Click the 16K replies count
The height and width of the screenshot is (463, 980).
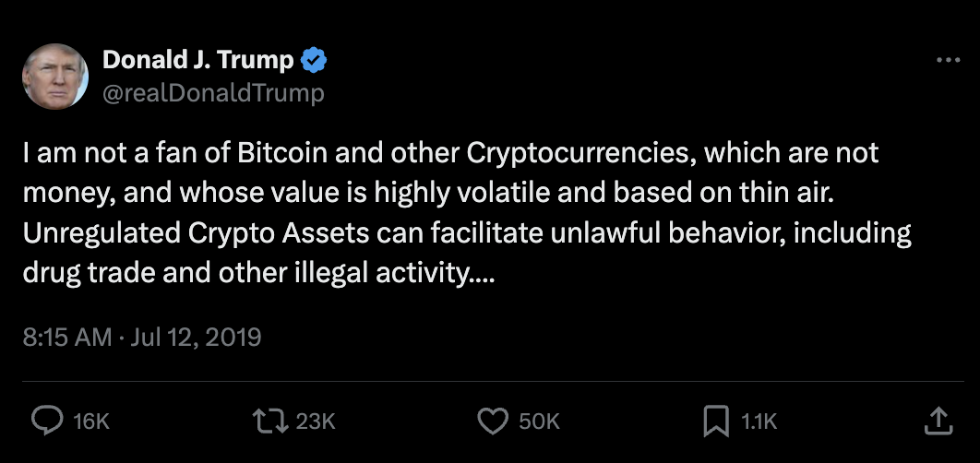pos(90,421)
